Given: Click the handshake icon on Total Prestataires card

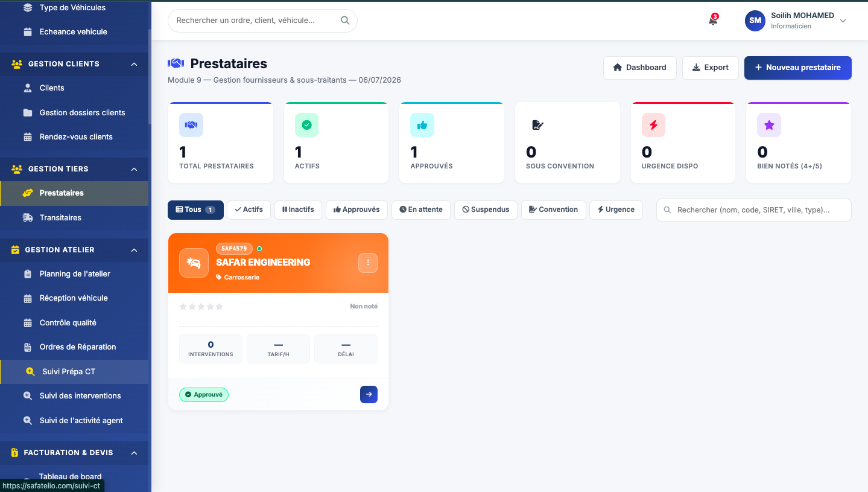Looking at the screenshot, I should pyautogui.click(x=191, y=125).
